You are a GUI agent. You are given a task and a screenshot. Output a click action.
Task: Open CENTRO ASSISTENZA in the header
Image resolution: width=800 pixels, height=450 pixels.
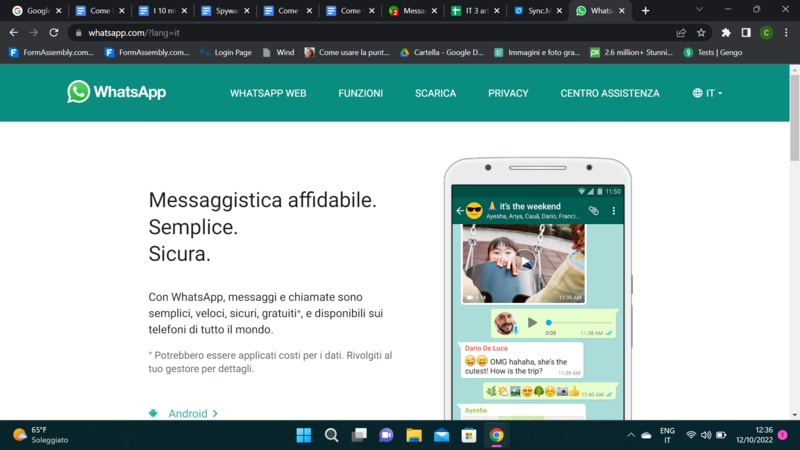coord(610,93)
